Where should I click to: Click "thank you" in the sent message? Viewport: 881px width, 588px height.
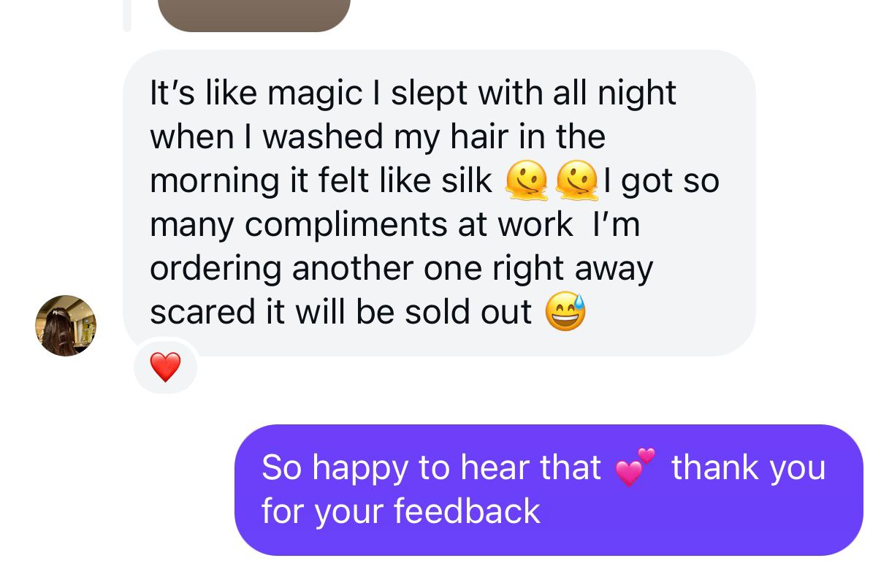748,467
